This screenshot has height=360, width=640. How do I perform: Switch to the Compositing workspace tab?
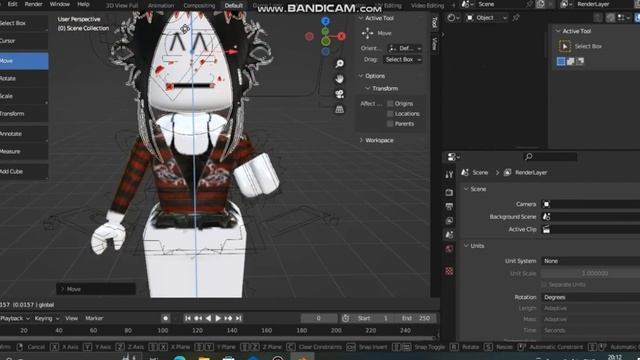[199, 6]
